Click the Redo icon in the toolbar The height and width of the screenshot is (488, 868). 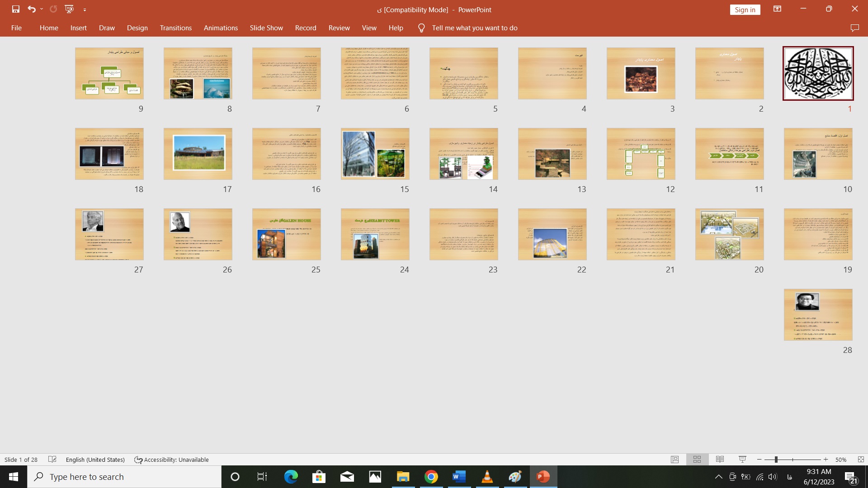click(x=53, y=9)
